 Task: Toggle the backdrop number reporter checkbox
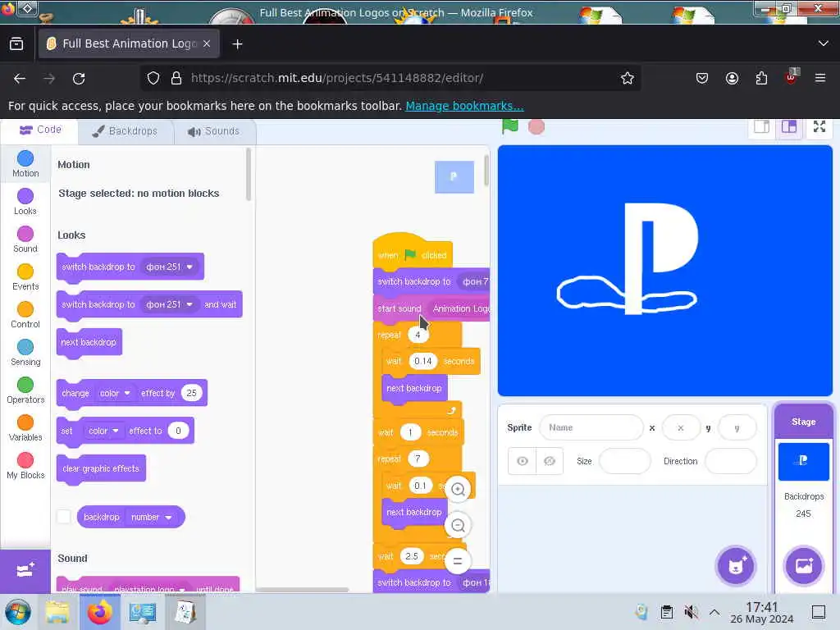click(x=64, y=517)
